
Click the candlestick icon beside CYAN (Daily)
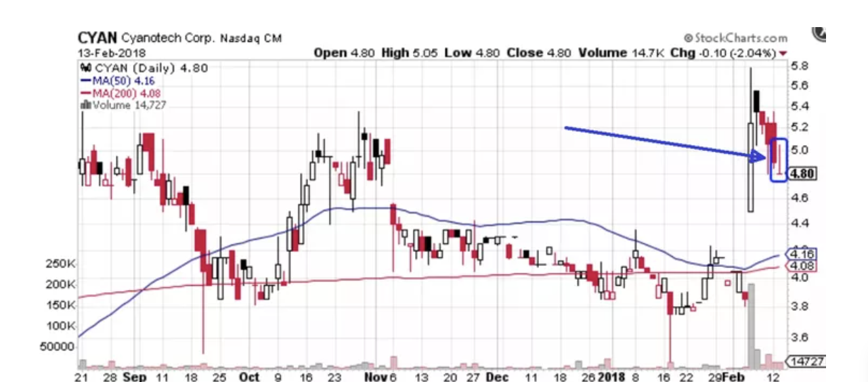[x=86, y=68]
